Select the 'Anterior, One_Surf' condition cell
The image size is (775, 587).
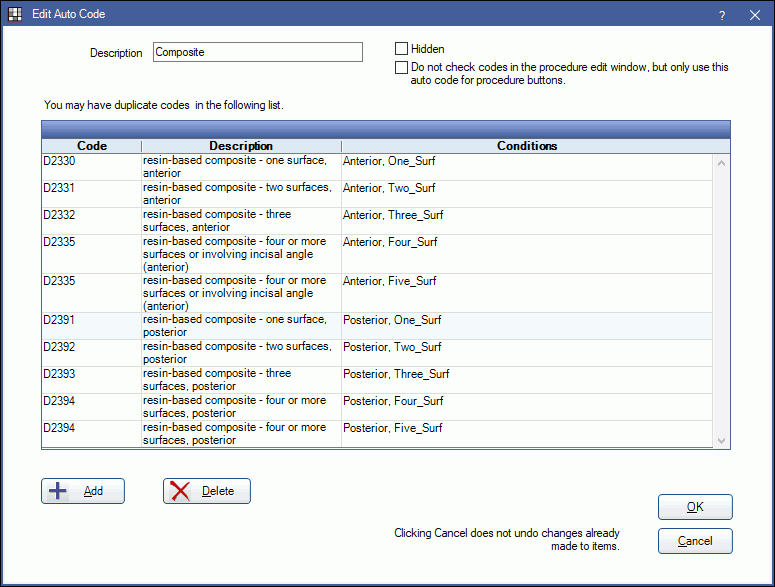pos(527,167)
